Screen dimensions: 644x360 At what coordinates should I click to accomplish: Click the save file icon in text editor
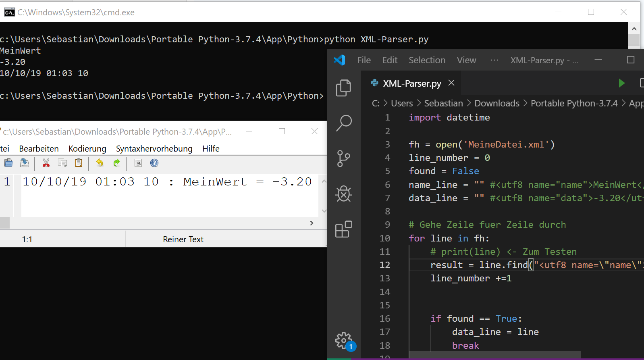click(25, 163)
